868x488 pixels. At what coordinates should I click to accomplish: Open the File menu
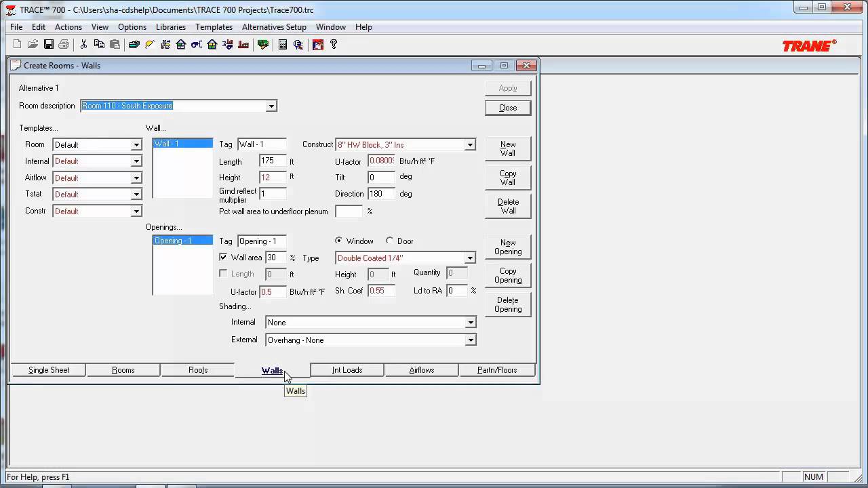[x=16, y=27]
